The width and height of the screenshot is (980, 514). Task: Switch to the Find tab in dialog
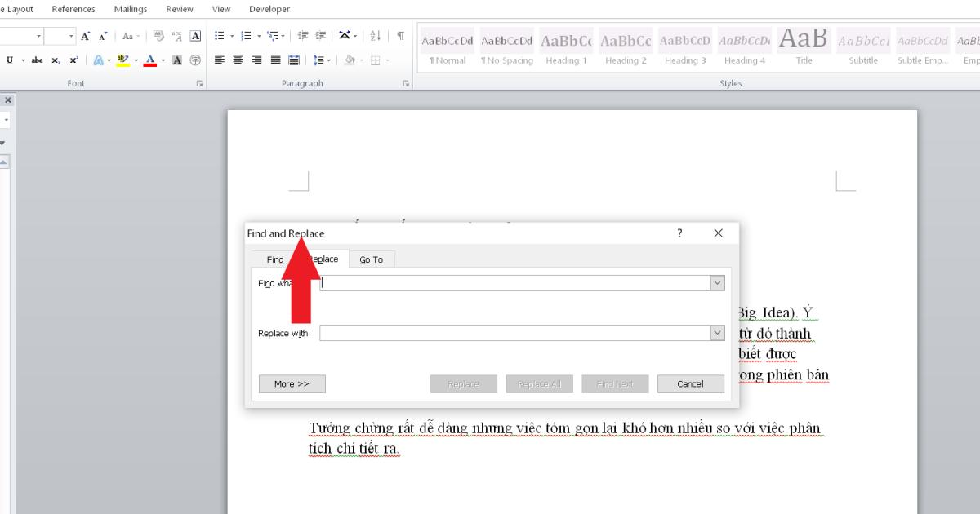pos(275,259)
